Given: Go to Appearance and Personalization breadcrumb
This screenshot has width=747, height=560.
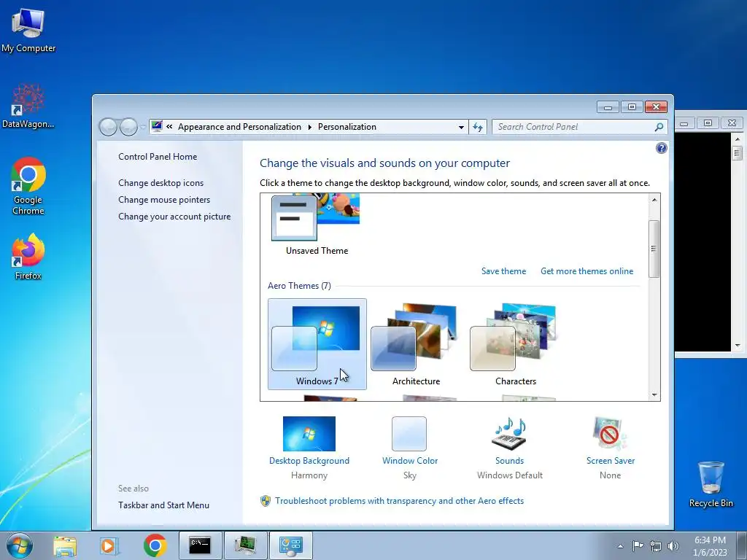Looking at the screenshot, I should coord(239,127).
